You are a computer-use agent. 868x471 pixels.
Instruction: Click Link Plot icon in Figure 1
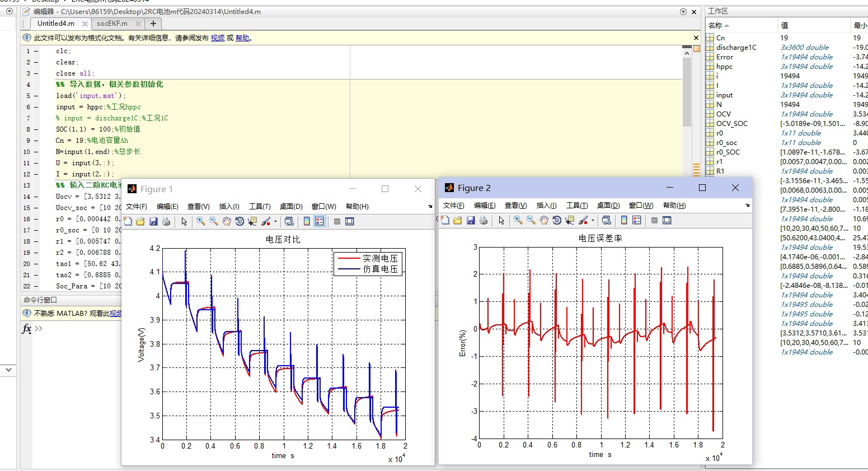pos(289,222)
